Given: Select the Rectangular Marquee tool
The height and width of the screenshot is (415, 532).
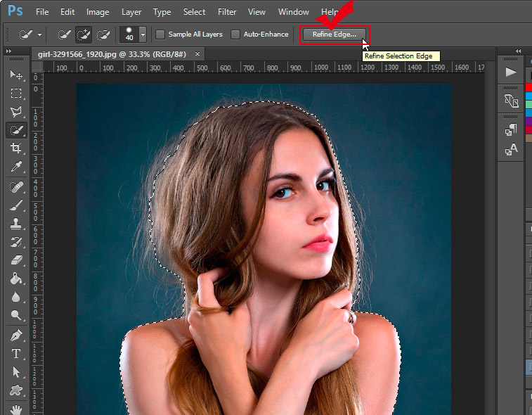Looking at the screenshot, I should point(16,93).
